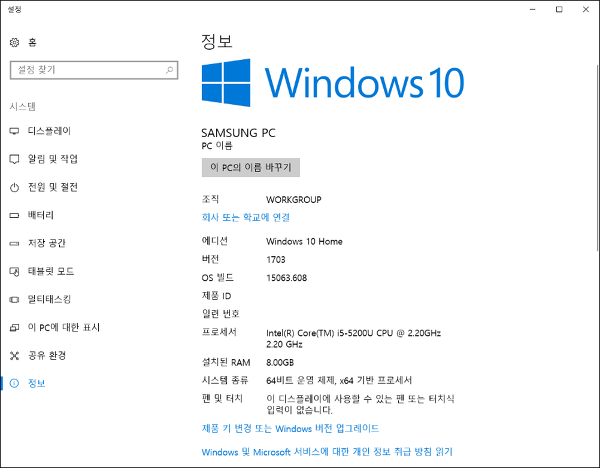Click the OS 빌드 label
The image size is (600, 468).
217,277
